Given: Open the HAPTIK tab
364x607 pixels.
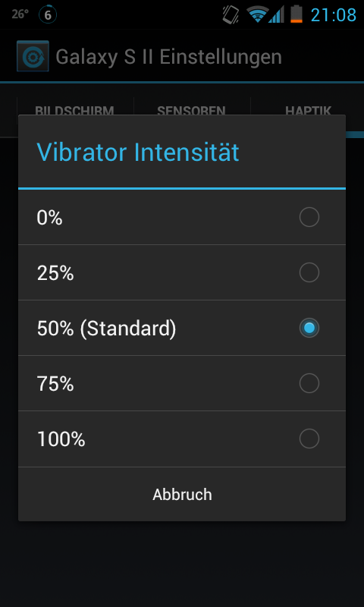Looking at the screenshot, I should (309, 110).
